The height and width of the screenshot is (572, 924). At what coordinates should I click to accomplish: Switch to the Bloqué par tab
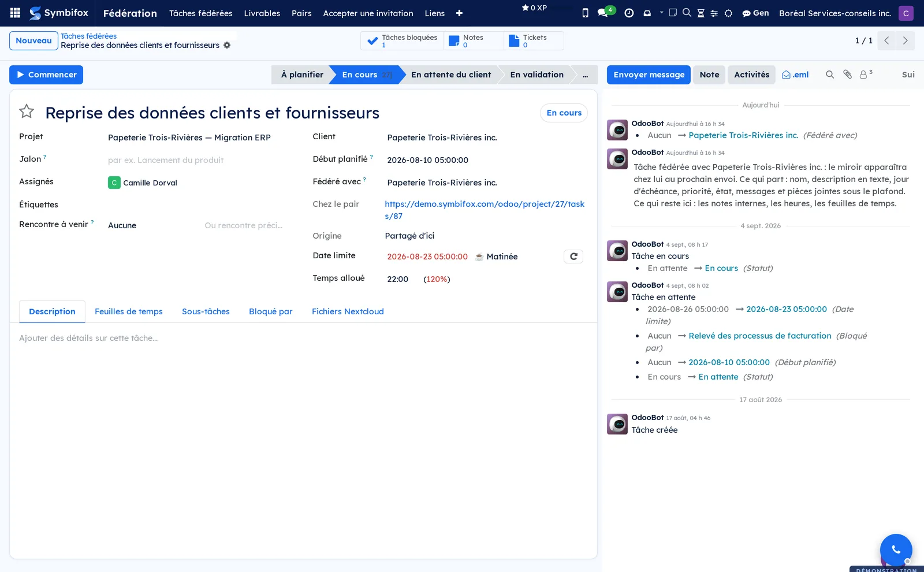(x=270, y=311)
